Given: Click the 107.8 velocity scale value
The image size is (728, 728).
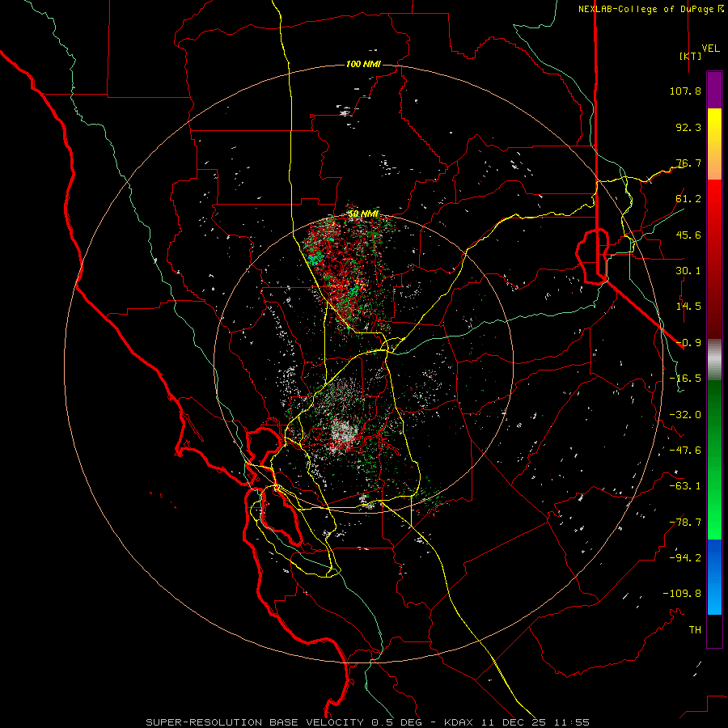Looking at the screenshot, I should pyautogui.click(x=685, y=91).
